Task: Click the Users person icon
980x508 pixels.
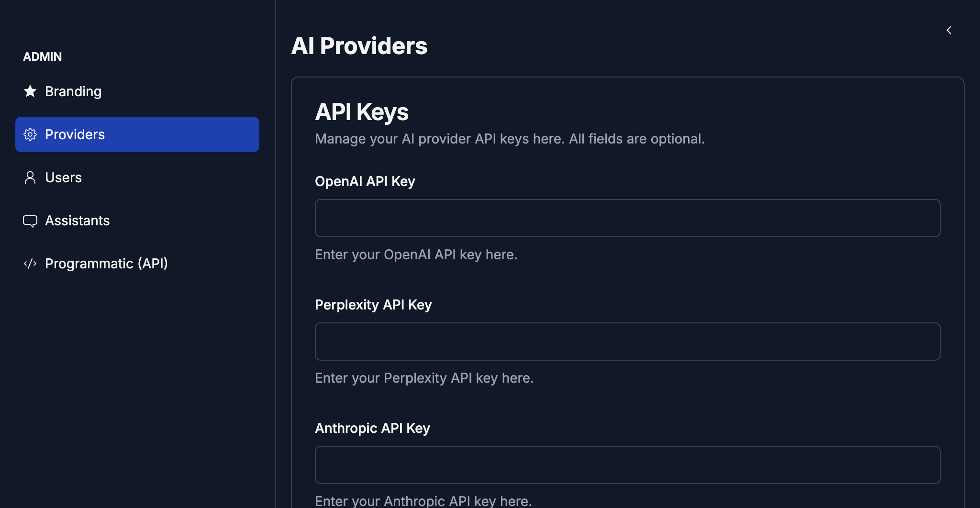Action: point(30,177)
